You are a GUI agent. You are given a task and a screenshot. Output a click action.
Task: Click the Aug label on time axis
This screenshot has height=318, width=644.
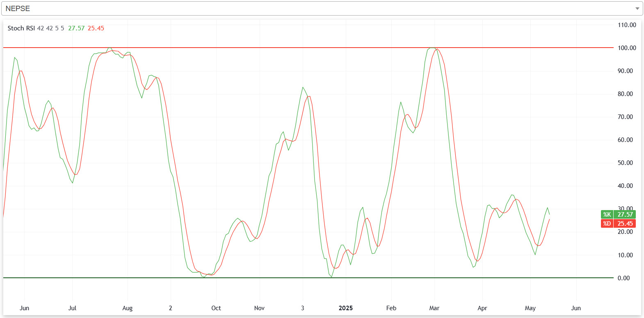(x=128, y=308)
